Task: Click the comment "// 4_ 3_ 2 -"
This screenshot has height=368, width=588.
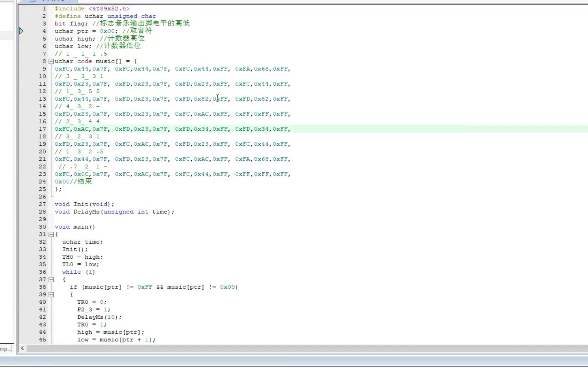Action: click(77, 107)
